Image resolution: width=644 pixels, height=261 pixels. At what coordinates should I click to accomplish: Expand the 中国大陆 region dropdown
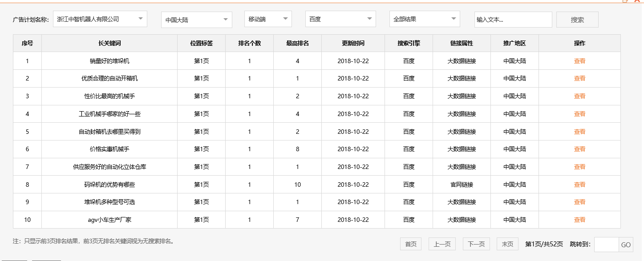pos(196,20)
